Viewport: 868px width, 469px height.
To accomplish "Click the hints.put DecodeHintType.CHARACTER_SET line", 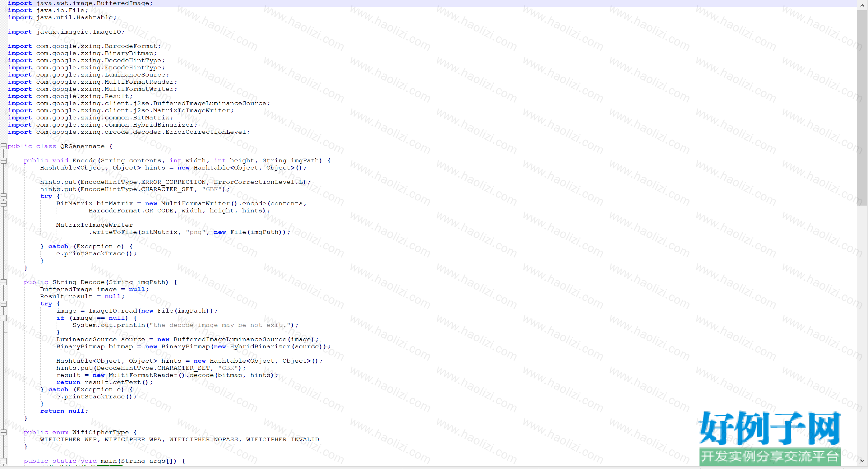I will (x=151, y=368).
